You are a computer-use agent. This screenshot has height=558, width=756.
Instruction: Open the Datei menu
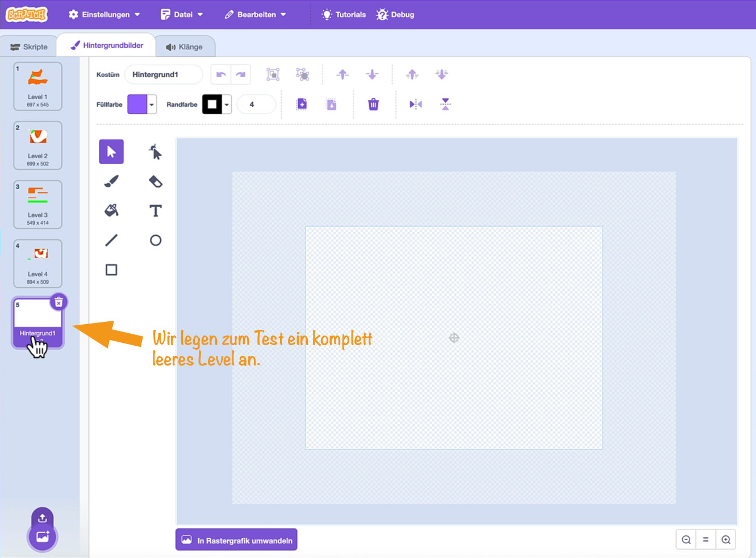pyautogui.click(x=182, y=15)
